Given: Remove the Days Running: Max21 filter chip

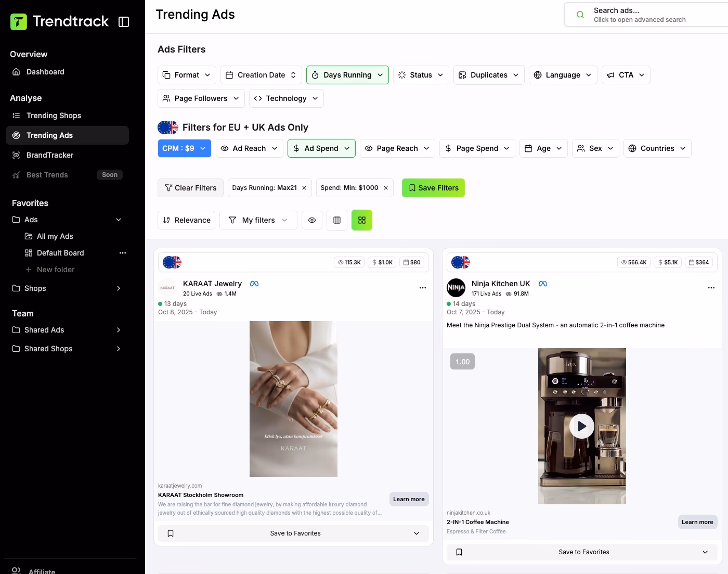Looking at the screenshot, I should 304,188.
